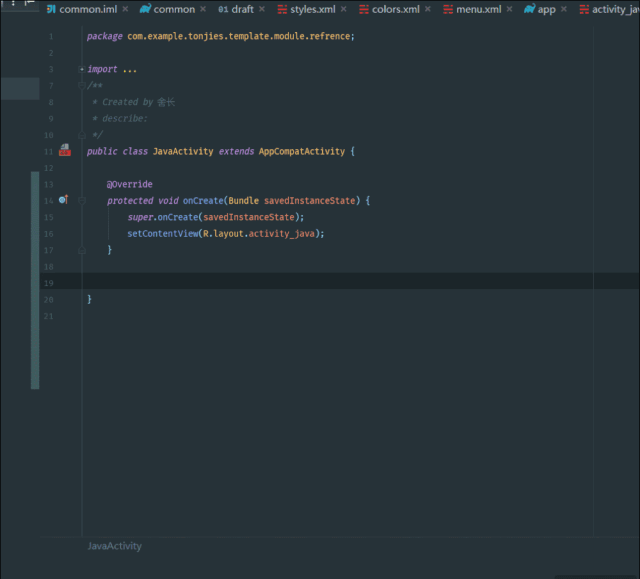640x579 pixels.
Task: Switch to the common.iml tab
Action: point(88,9)
